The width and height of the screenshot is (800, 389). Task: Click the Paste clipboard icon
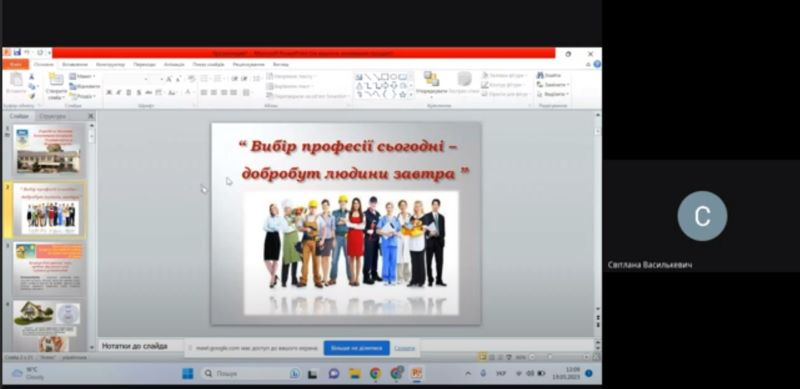point(16,82)
